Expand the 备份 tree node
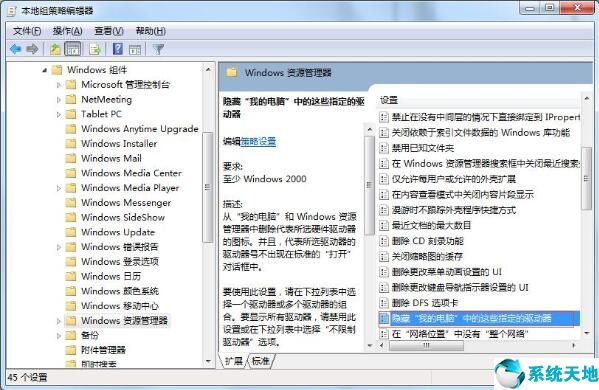 [x=58, y=335]
